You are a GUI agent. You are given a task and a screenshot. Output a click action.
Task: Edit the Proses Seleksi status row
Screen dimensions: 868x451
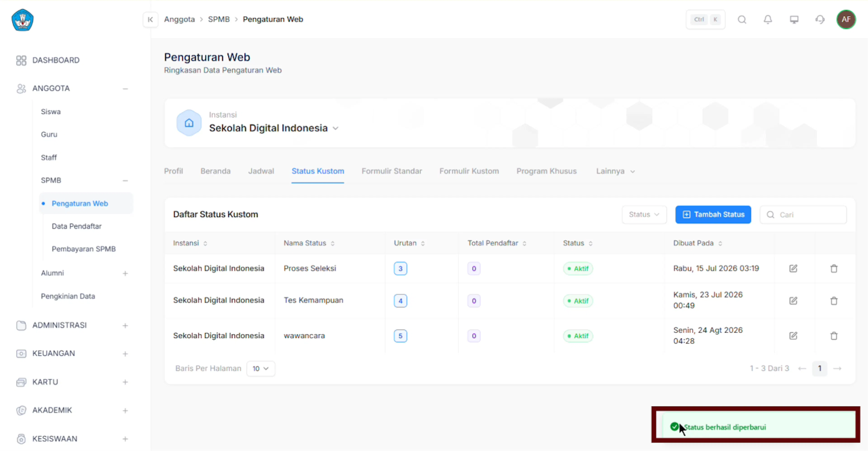[x=793, y=268]
